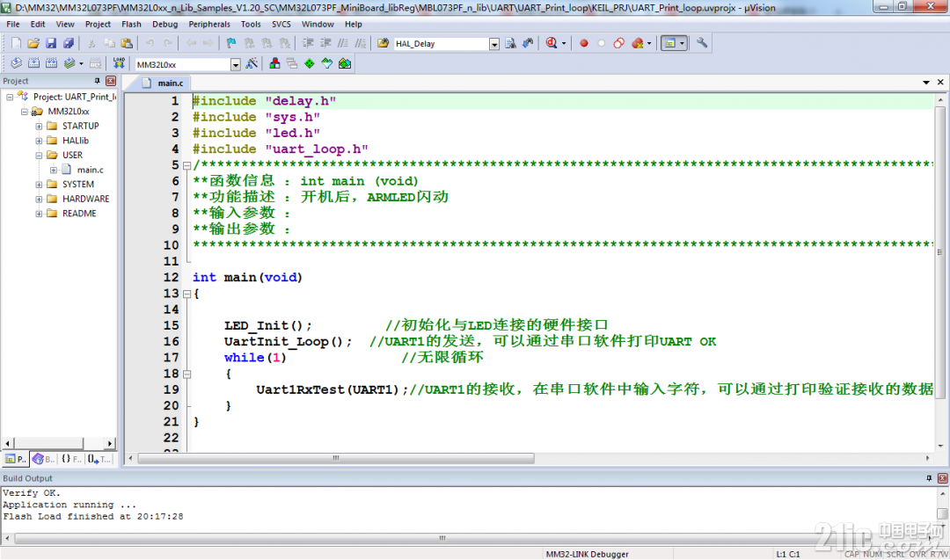The width and height of the screenshot is (950, 560).
Task: Click the disable all breakpoints icon
Action: click(x=618, y=44)
